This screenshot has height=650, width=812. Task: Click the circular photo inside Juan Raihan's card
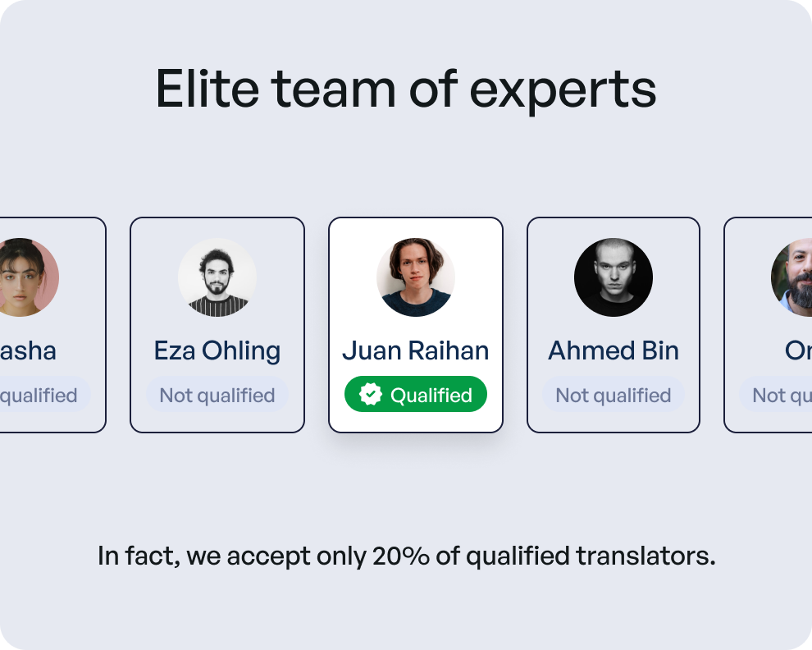[x=415, y=277]
